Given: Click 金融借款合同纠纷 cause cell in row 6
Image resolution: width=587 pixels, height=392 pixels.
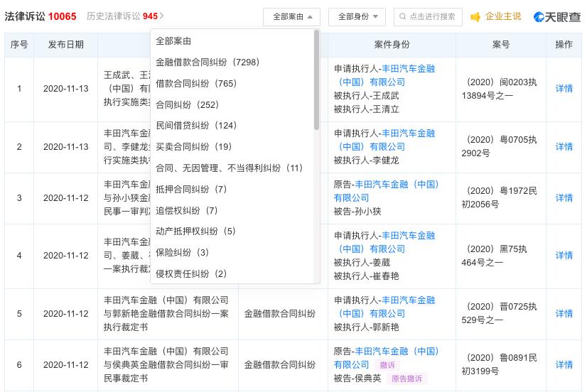Looking at the screenshot, I should pos(280,365).
